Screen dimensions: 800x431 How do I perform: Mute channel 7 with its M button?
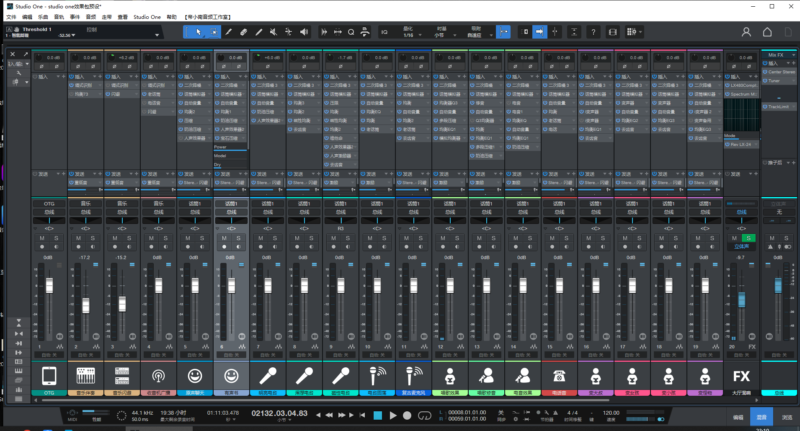(261, 238)
